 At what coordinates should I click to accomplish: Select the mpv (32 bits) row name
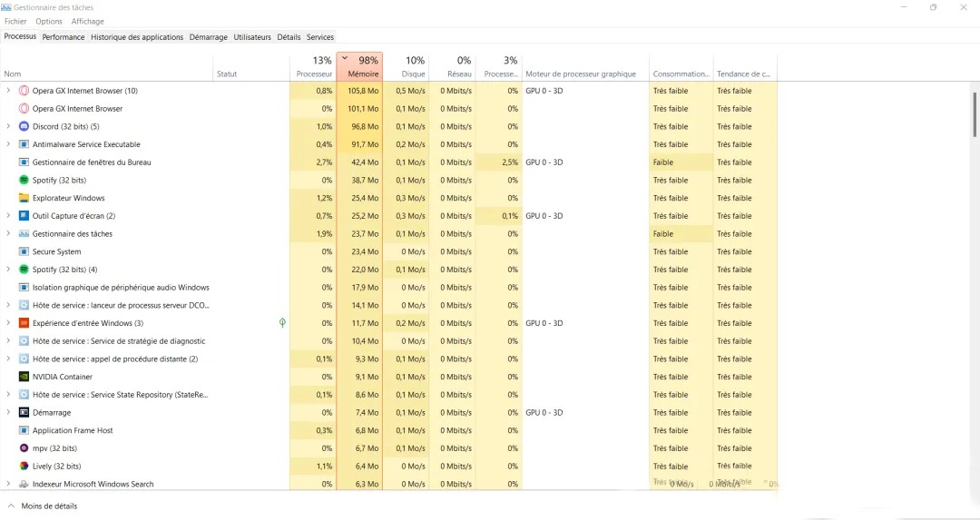coord(55,448)
